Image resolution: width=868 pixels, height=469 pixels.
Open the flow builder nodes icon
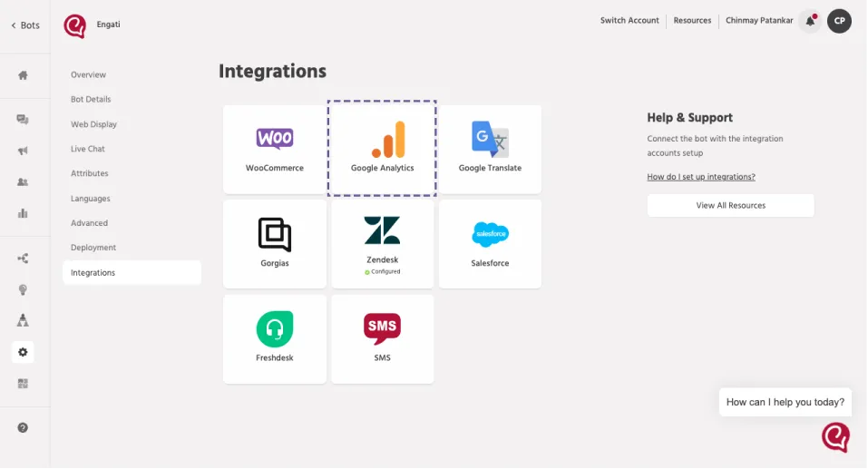[23, 259]
